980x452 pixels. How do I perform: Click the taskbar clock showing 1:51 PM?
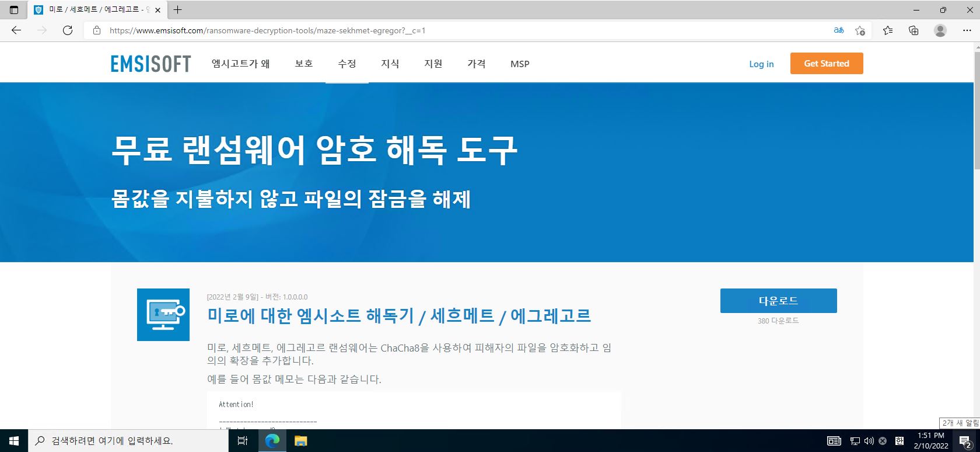point(931,440)
